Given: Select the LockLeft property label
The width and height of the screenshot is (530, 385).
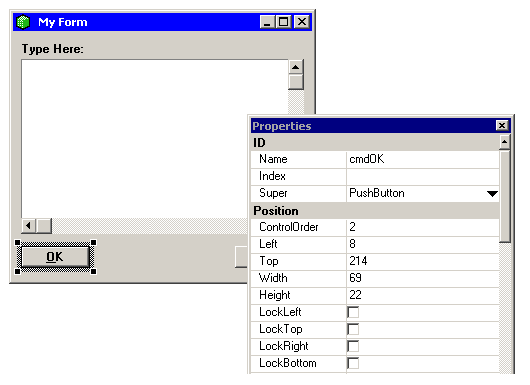Looking at the screenshot, I should pos(280,312).
